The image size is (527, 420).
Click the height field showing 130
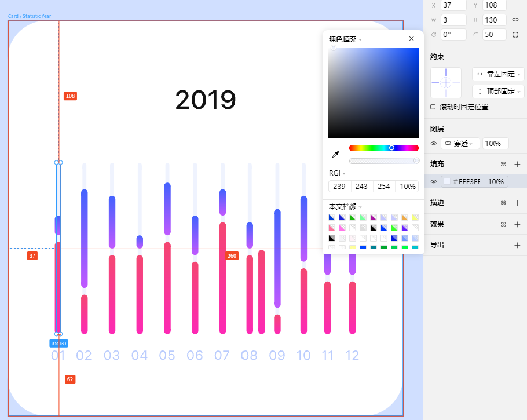click(495, 20)
